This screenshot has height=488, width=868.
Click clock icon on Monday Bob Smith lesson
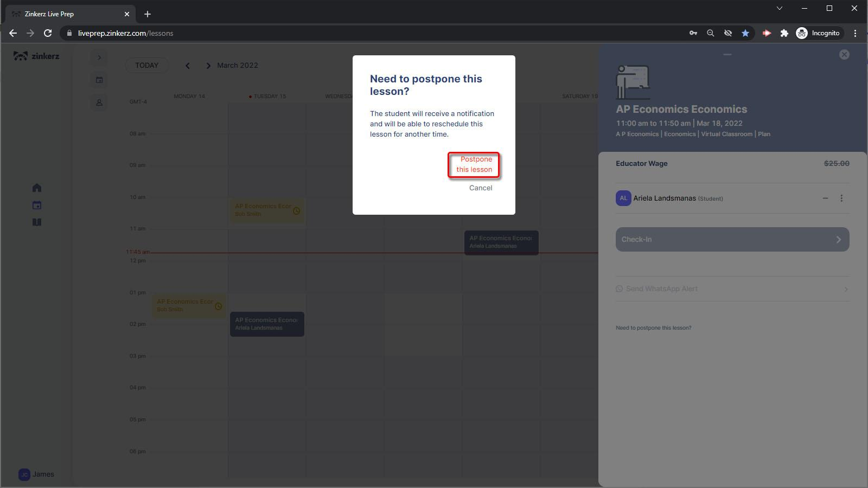218,306
